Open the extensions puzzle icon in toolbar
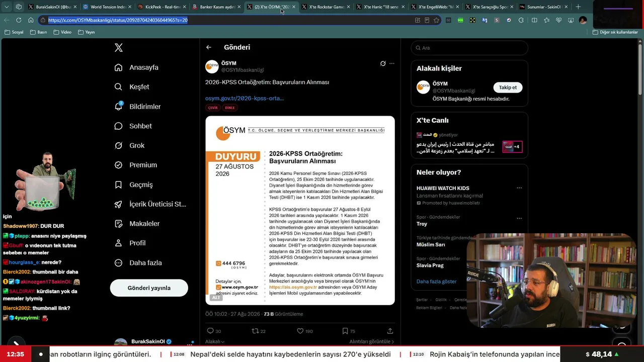The width and height of the screenshot is (644, 362). [521, 20]
